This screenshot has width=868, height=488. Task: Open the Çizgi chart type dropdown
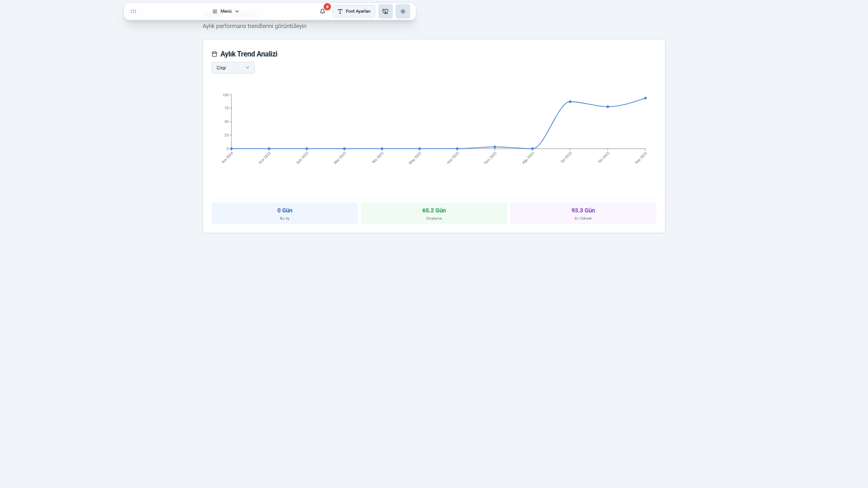point(232,67)
